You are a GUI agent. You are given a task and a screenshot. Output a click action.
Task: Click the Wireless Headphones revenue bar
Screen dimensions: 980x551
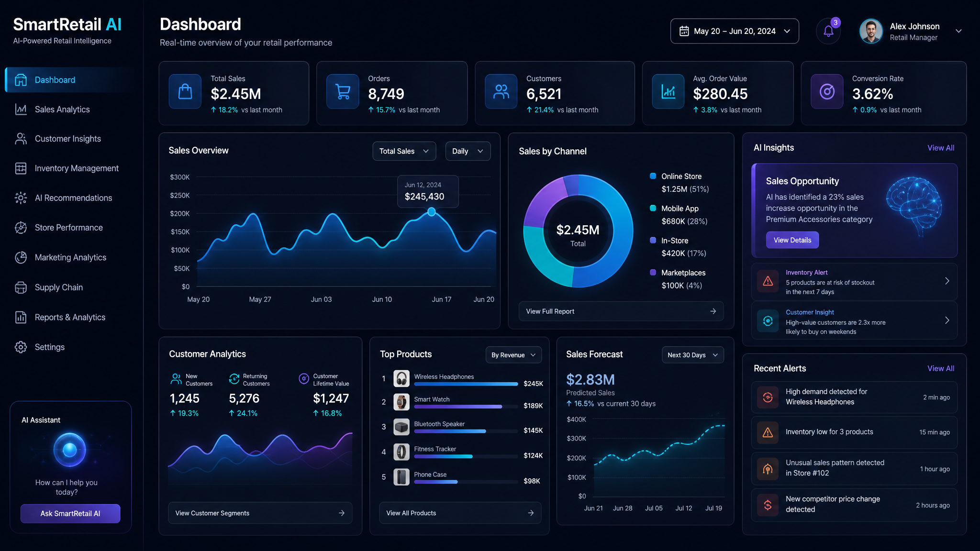pyautogui.click(x=466, y=384)
